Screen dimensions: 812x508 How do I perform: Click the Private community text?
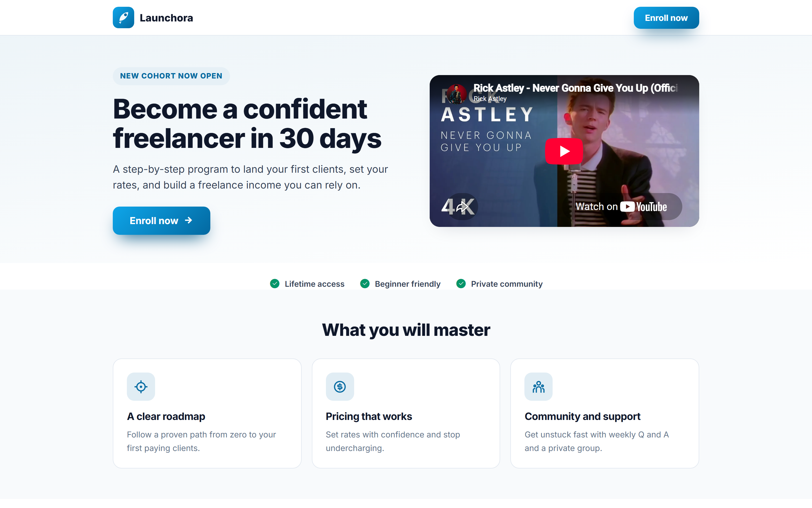(507, 284)
